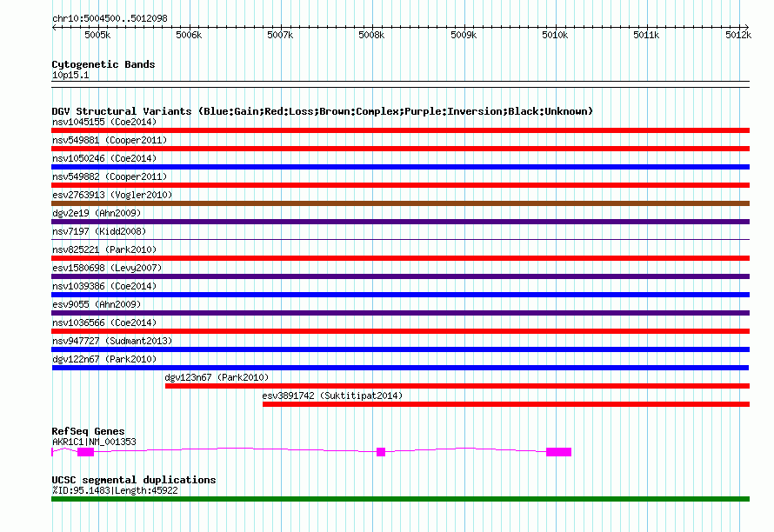This screenshot has height=532, width=774.
Task: Click the green segmental duplication bar
Action: (x=400, y=499)
